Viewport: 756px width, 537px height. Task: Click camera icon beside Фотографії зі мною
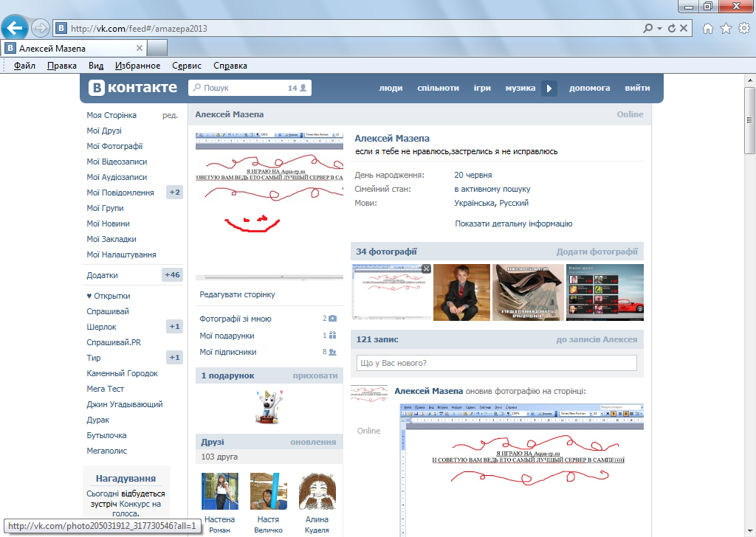pyautogui.click(x=333, y=319)
